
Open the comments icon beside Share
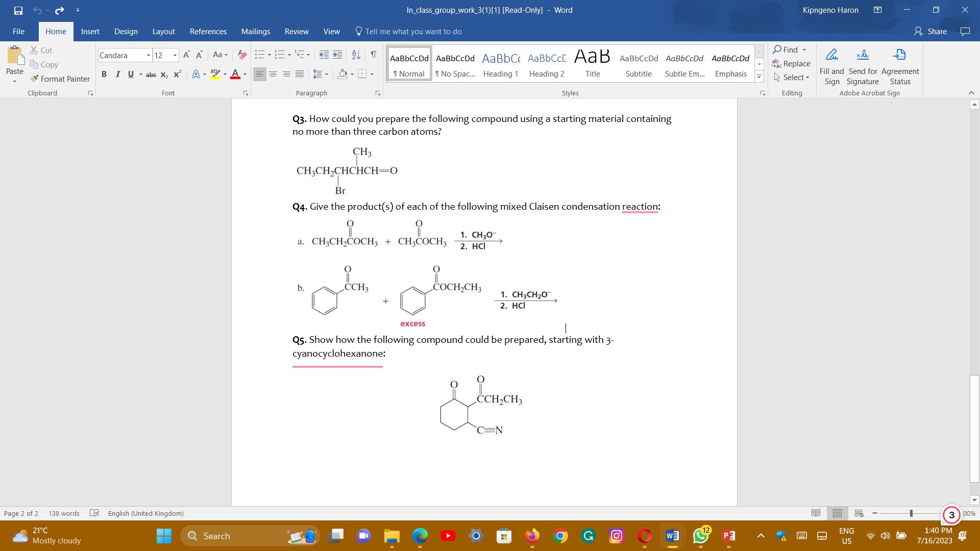coord(965,32)
